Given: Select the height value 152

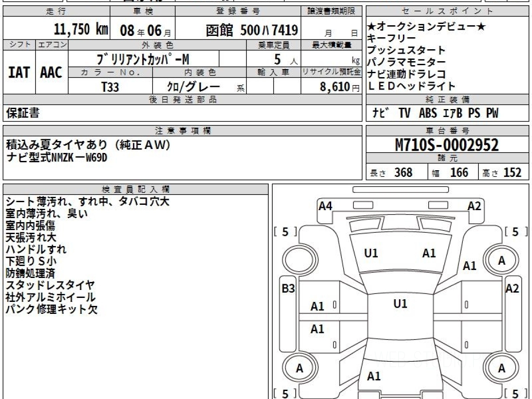Looking at the screenshot, I should (x=512, y=172).
